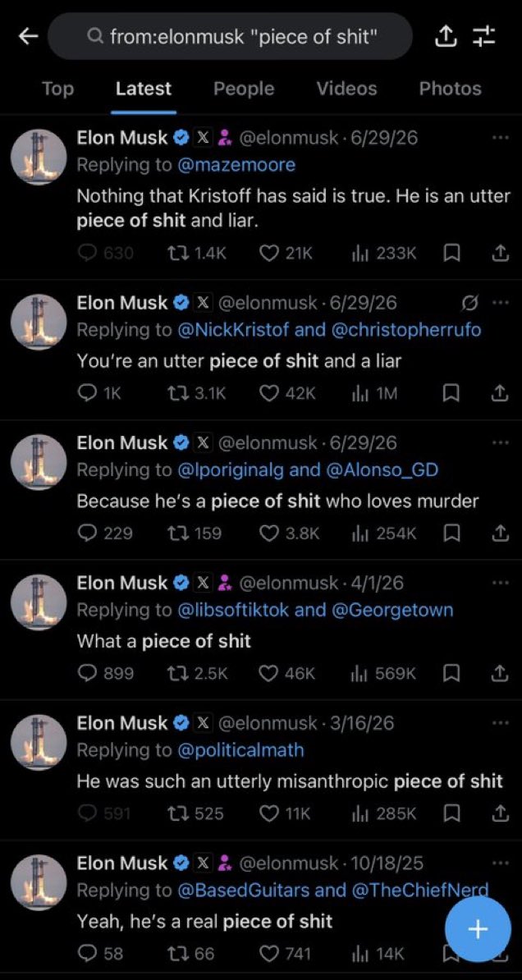Tap share icon next to search bar

pos(445,38)
